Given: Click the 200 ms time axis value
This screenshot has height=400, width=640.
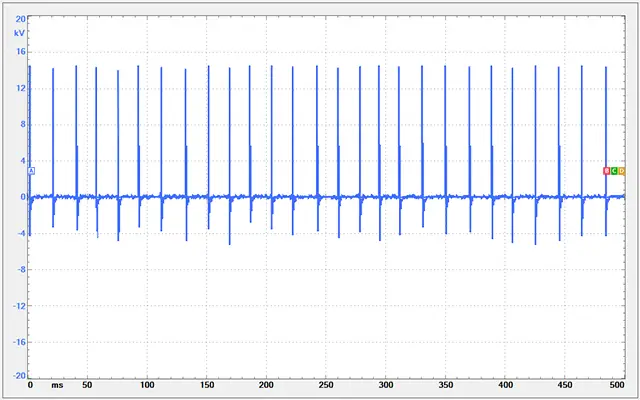Looking at the screenshot, I should pos(266,385).
